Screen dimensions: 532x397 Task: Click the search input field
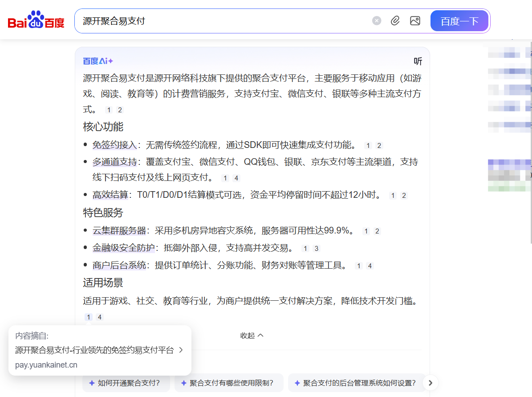click(x=223, y=21)
